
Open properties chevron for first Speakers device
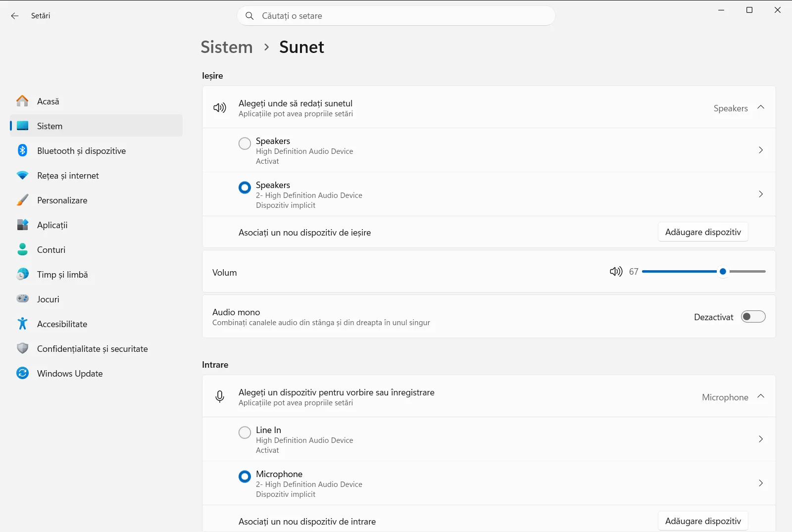click(x=761, y=150)
